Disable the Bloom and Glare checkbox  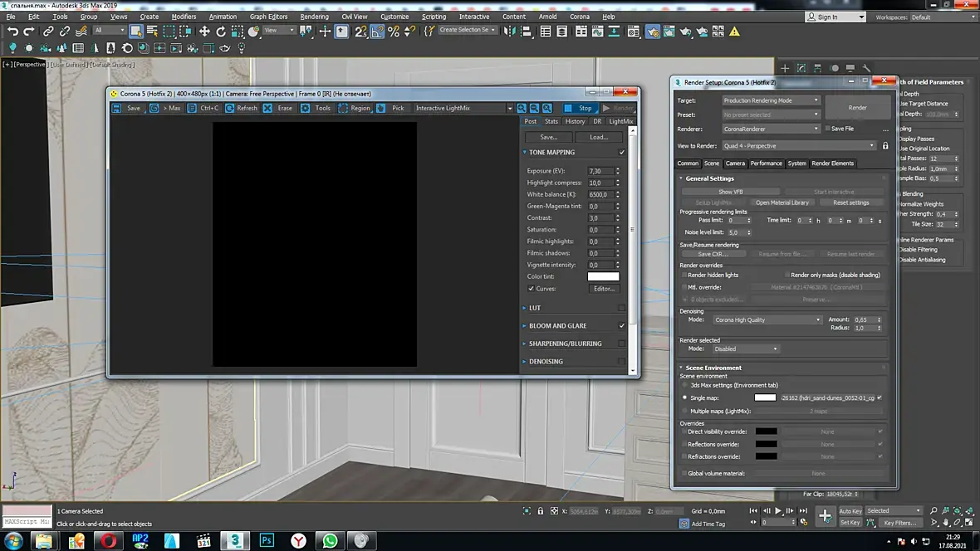point(621,326)
